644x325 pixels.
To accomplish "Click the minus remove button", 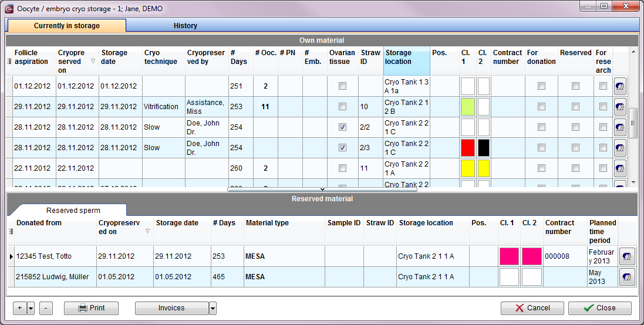I will pyautogui.click(x=46, y=308).
